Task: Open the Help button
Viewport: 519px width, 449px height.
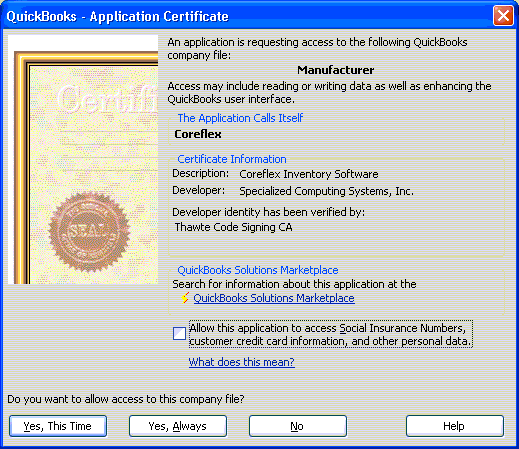Action: click(455, 426)
